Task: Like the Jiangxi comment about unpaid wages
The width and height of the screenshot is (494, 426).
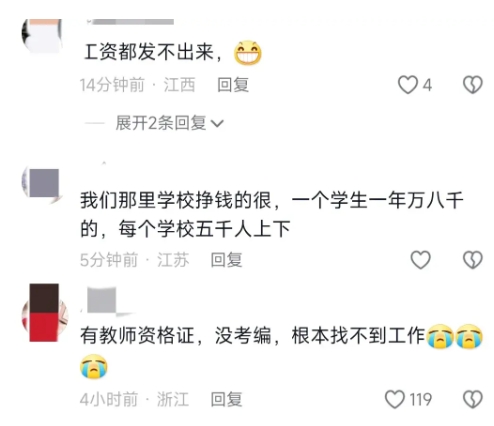Action: pos(408,85)
